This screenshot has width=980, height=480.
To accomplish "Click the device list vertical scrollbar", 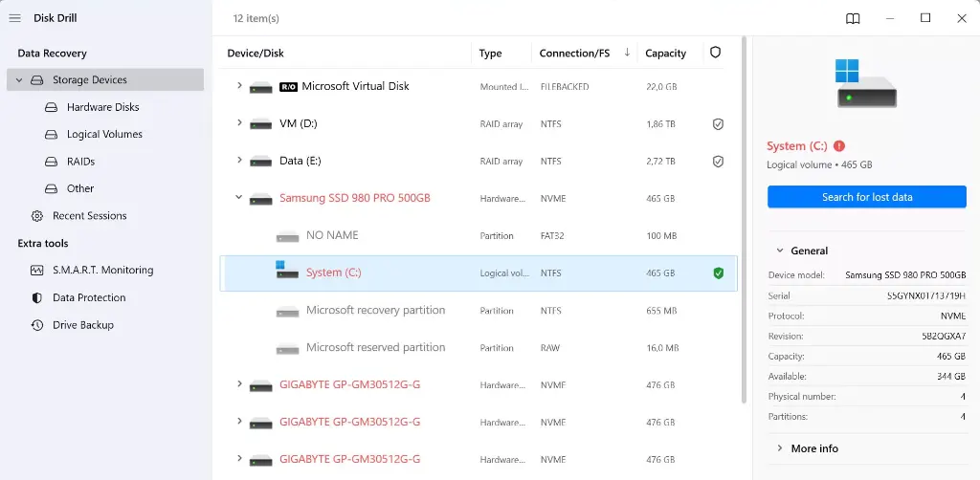I will [745, 220].
